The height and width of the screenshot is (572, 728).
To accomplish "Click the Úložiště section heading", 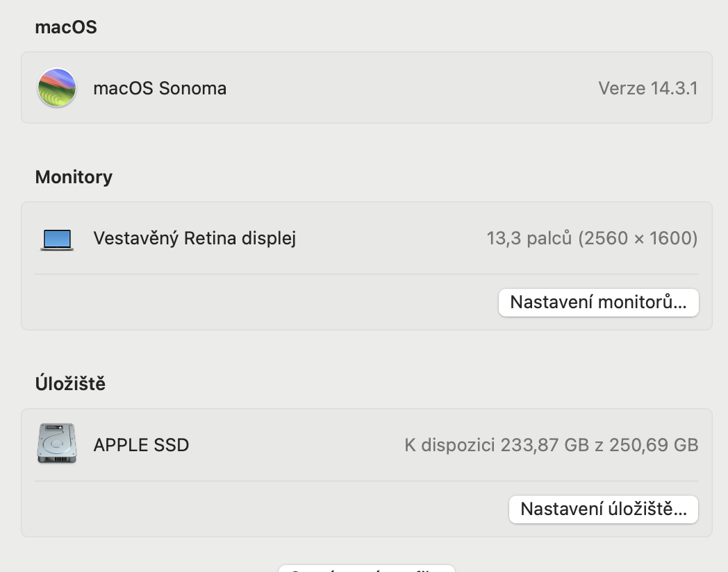I will pyautogui.click(x=70, y=383).
